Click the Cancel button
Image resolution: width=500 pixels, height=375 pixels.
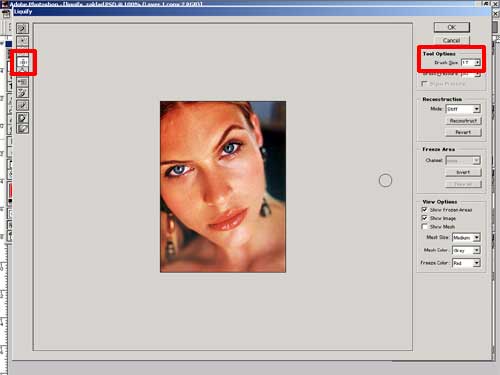coord(452,40)
